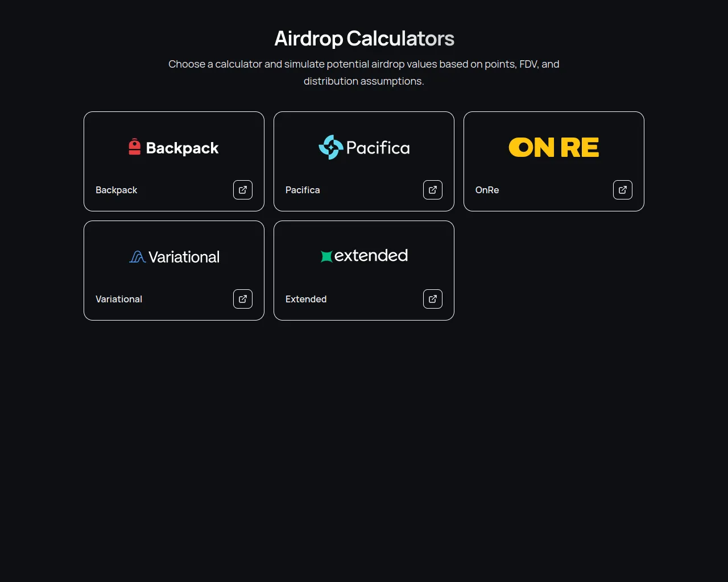The image size is (728, 582).
Task: Click the red backpack glyph in Backpack logo
Action: point(135,147)
